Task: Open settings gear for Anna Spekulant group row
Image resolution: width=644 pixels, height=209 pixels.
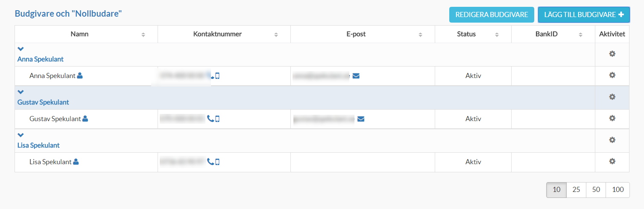Action: [612, 54]
